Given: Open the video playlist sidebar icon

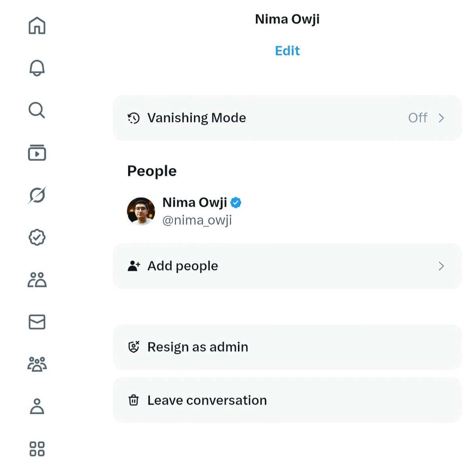Looking at the screenshot, I should pyautogui.click(x=37, y=153).
